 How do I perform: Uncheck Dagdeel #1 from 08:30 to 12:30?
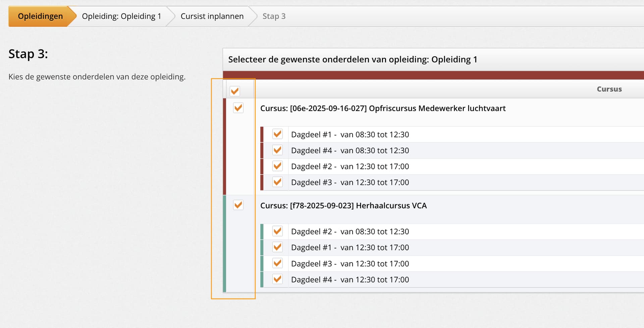coord(277,134)
